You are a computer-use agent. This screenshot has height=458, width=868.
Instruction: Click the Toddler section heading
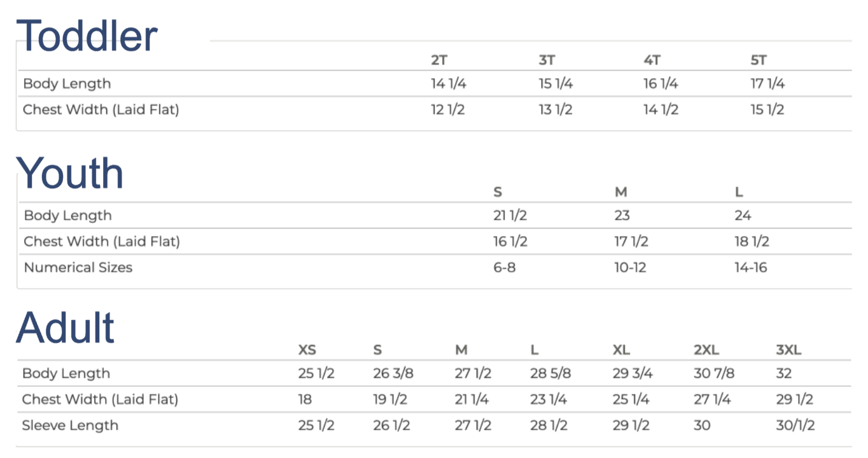coord(87,36)
